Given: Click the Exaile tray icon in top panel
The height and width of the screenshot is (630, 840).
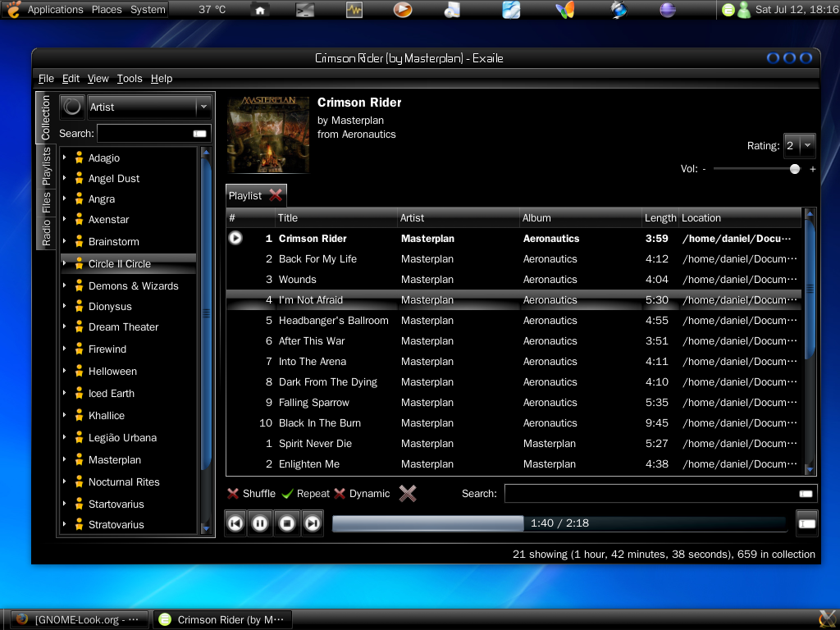Looking at the screenshot, I should (x=728, y=10).
